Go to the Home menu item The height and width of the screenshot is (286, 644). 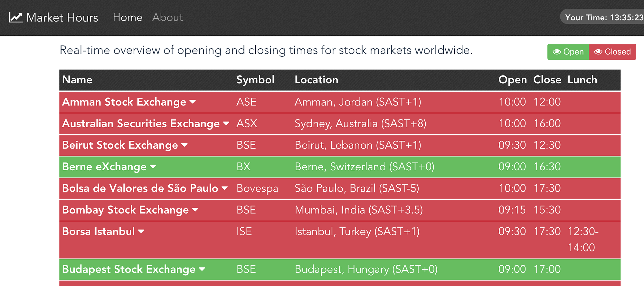[x=128, y=17]
